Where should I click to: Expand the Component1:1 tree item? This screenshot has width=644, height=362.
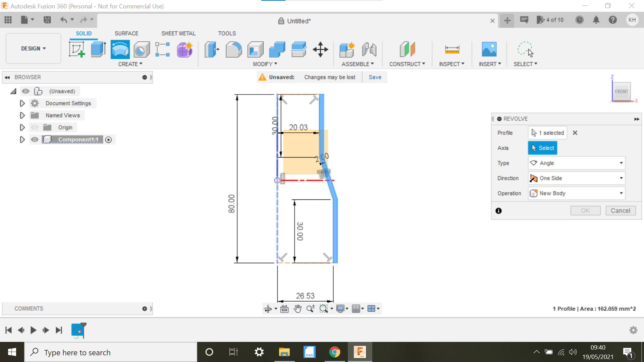(x=22, y=139)
